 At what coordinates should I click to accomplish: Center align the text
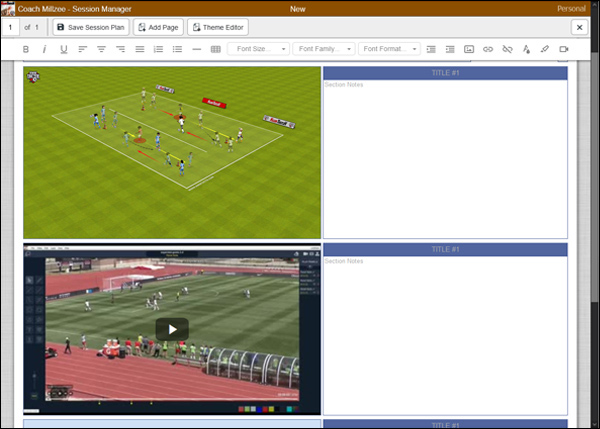tap(101, 49)
